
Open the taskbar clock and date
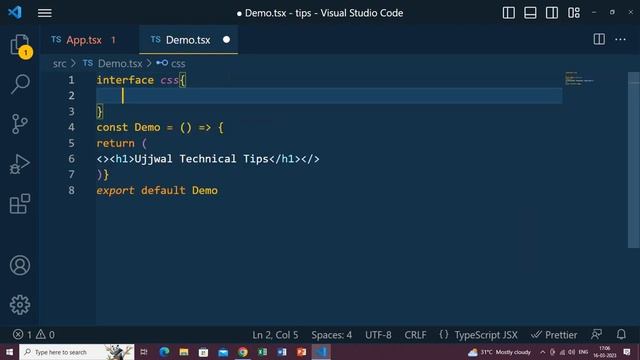click(605, 352)
